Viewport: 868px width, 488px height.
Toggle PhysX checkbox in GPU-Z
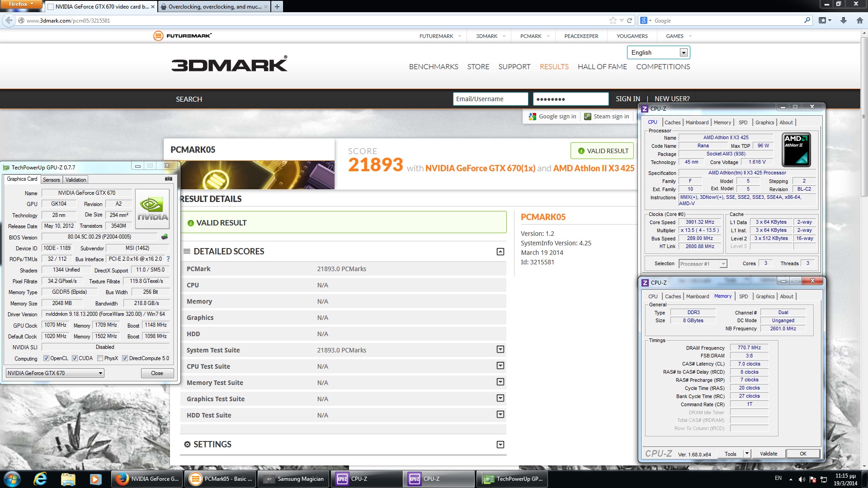pyautogui.click(x=100, y=358)
